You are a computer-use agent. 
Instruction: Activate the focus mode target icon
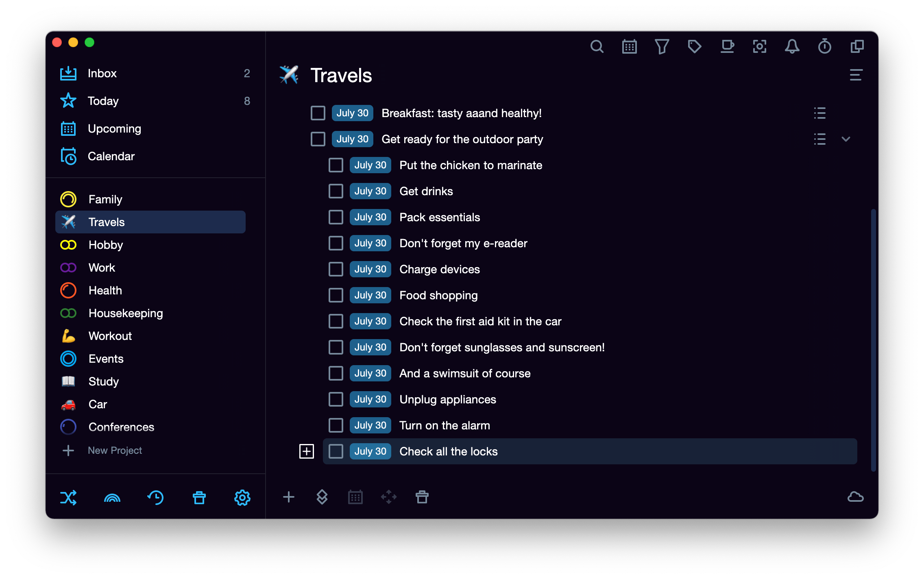759,47
